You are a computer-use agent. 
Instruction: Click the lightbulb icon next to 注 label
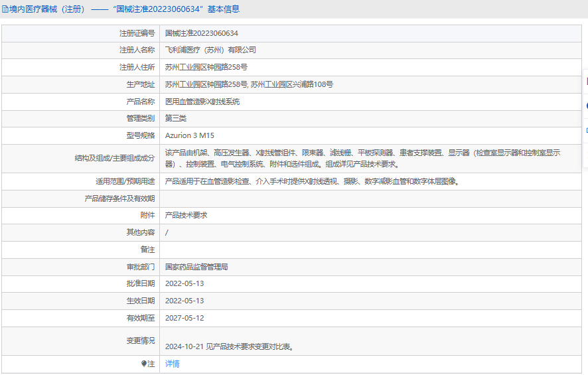143,364
